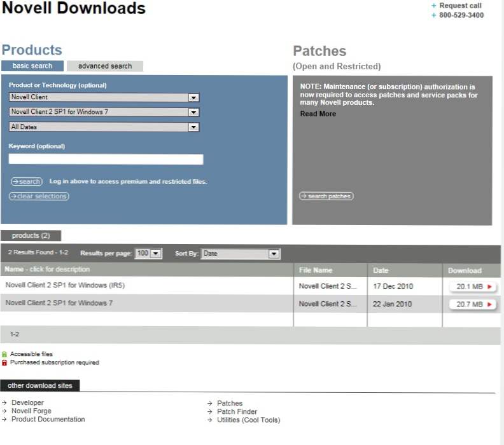The image size is (504, 445).
Task: Download the 20.1 MB file
Action: [473, 287]
